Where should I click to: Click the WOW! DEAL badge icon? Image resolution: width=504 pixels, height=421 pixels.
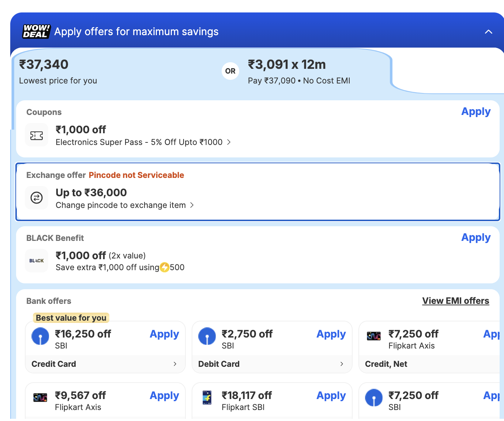tap(36, 31)
